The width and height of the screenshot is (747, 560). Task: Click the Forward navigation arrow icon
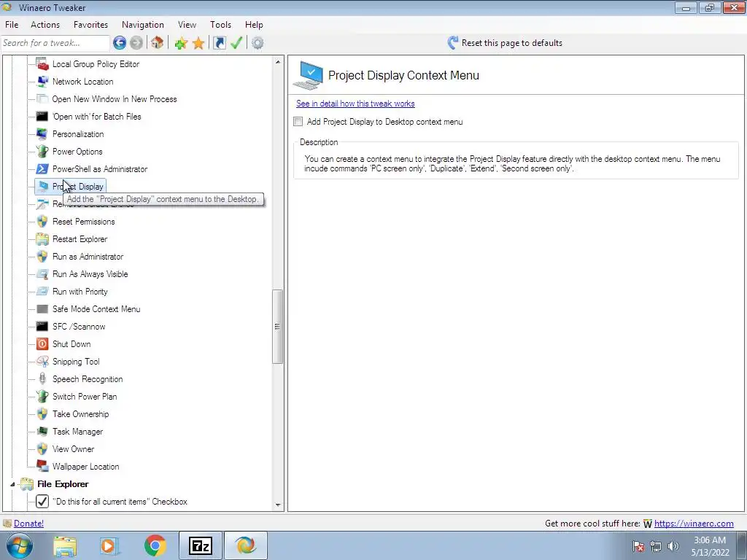(136, 43)
